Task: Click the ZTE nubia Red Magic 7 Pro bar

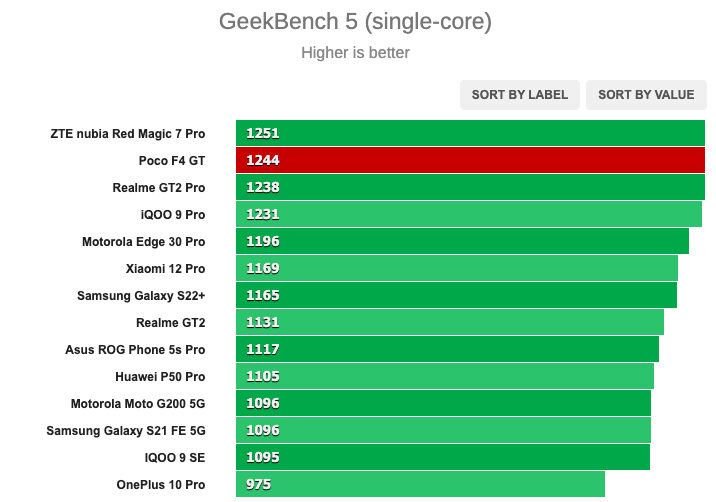Action: (x=470, y=133)
